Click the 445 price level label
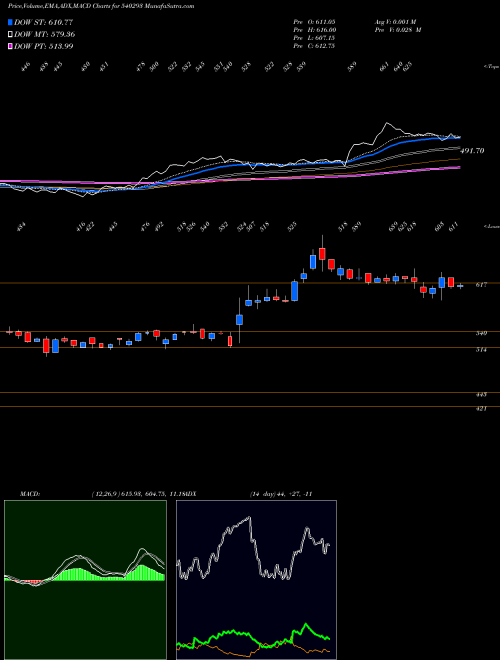This screenshot has width=500, height=660. (481, 395)
